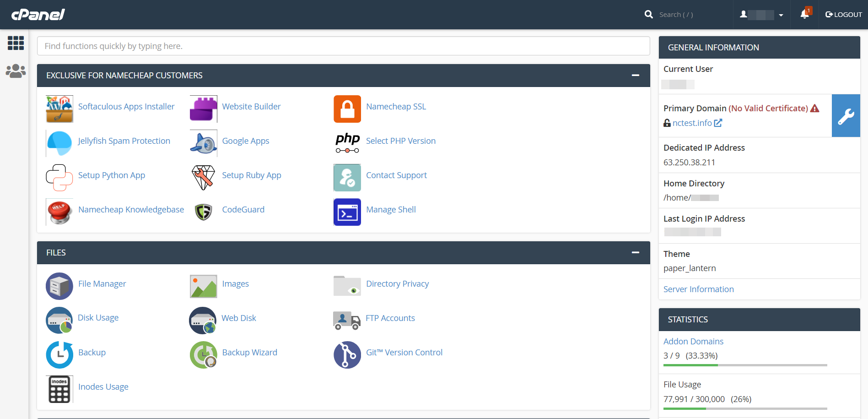Open the Contact Support icon
The height and width of the screenshot is (419, 868).
pos(347,178)
